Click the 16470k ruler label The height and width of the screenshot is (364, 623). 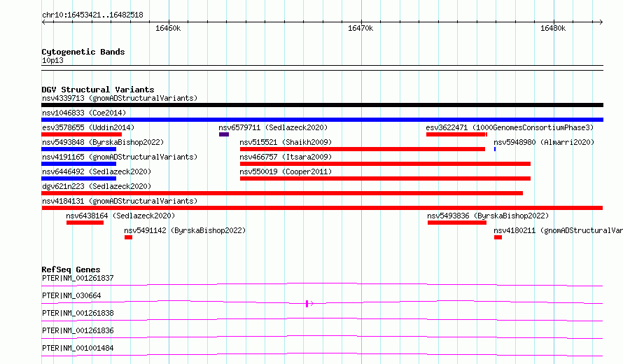click(x=360, y=28)
